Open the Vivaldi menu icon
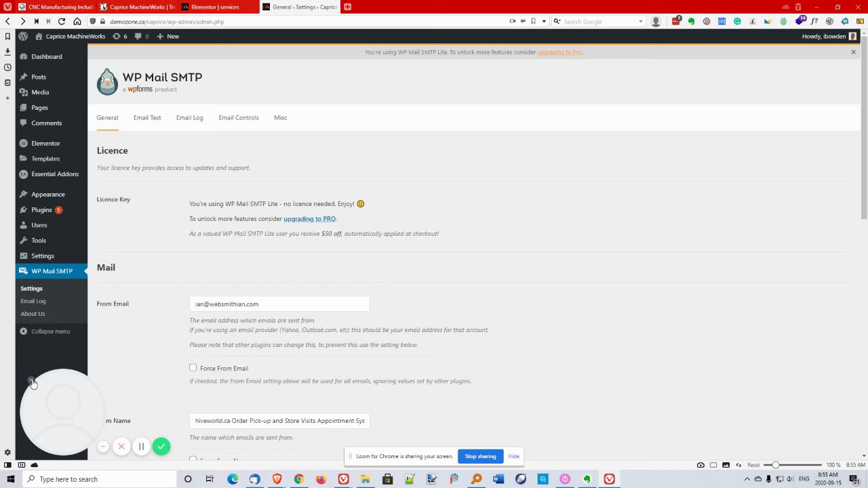Image resolution: width=868 pixels, height=488 pixels. coord(7,7)
